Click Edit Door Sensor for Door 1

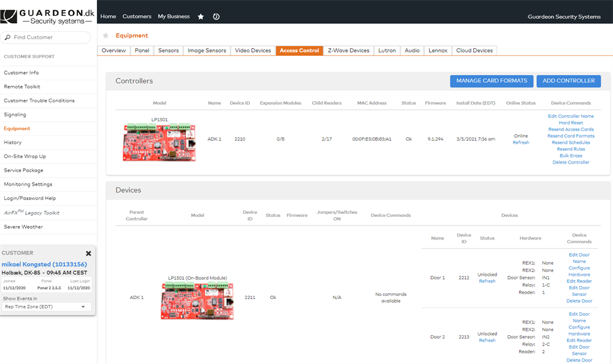[579, 291]
